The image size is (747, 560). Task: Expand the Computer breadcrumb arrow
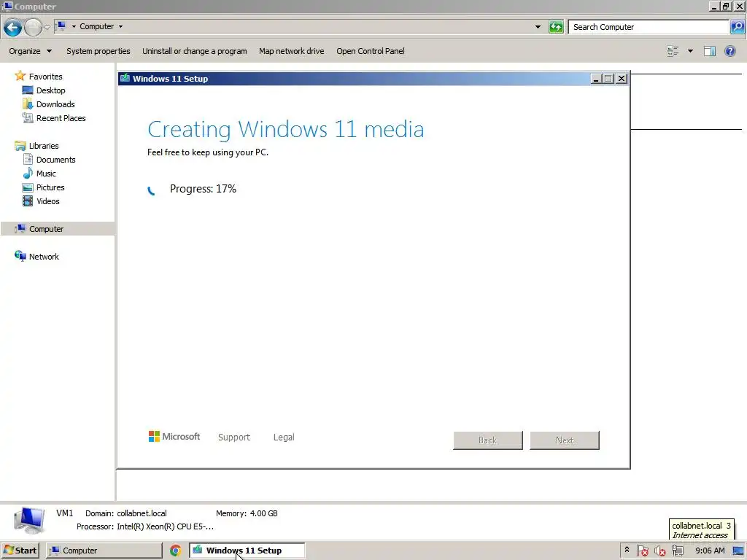click(120, 27)
